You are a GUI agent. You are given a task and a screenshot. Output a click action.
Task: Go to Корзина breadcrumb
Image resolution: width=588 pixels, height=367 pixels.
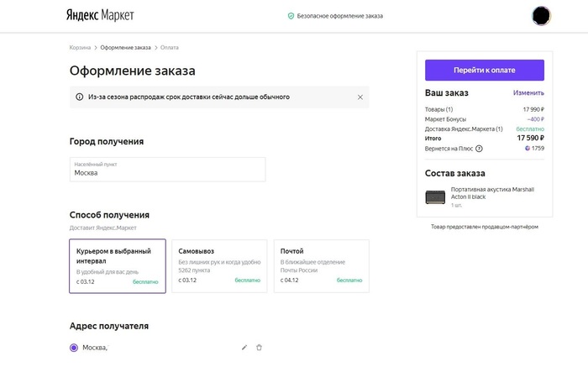point(80,48)
